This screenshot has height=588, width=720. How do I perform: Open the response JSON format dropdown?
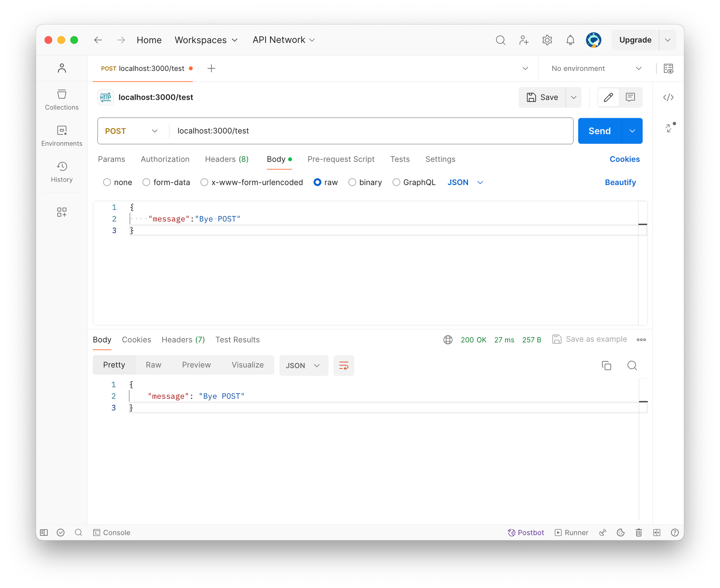click(303, 365)
